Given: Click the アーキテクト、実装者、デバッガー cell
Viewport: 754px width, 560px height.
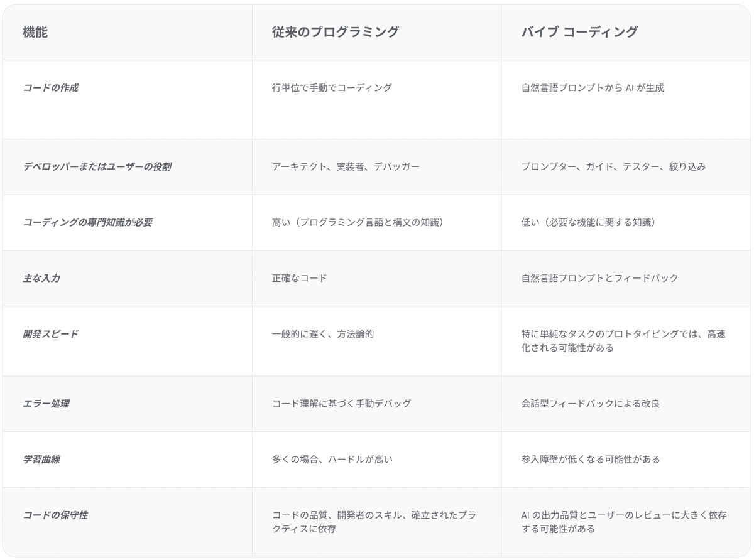Looking at the screenshot, I should click(x=346, y=167).
